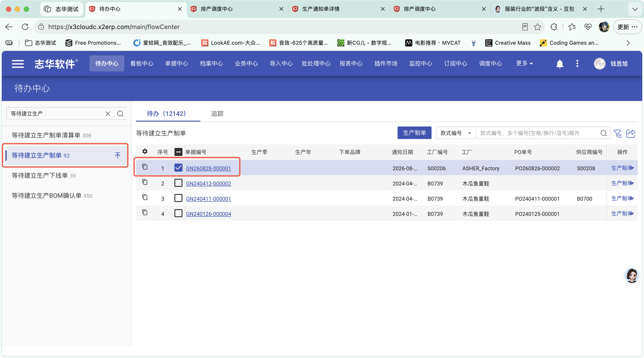The height and width of the screenshot is (358, 644).
Task: Switch to 生产通知单详情 browser tab
Action: (338, 9)
